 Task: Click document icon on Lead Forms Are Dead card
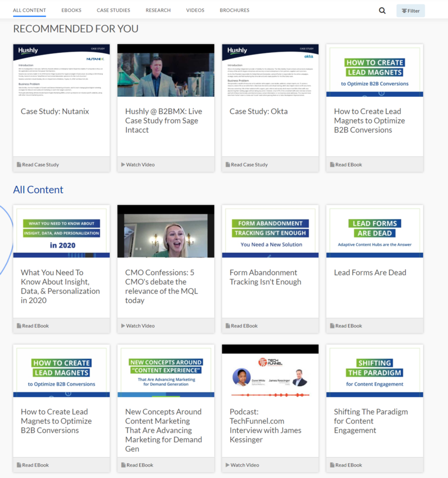pyautogui.click(x=332, y=326)
